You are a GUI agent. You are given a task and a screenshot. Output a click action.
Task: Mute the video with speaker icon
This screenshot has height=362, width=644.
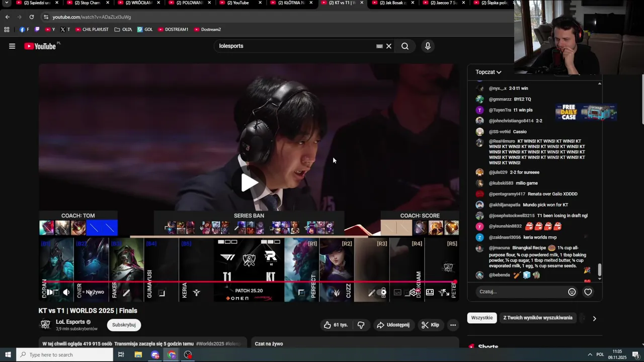(66, 292)
